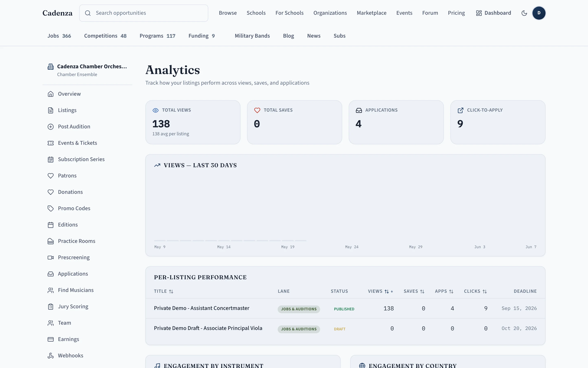Click the Views trend arrow icon
Viewport: 588px width, 368px height.
tap(157, 165)
